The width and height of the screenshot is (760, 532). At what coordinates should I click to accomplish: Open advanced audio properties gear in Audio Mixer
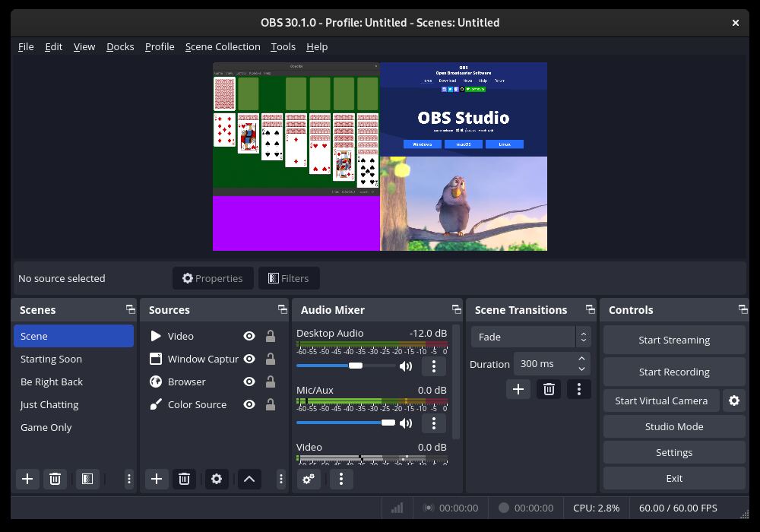(x=309, y=479)
